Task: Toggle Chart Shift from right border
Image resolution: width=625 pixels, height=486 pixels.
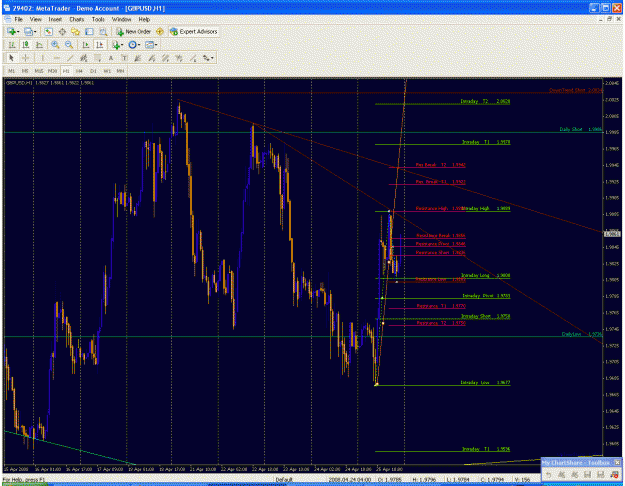Action: point(100,45)
